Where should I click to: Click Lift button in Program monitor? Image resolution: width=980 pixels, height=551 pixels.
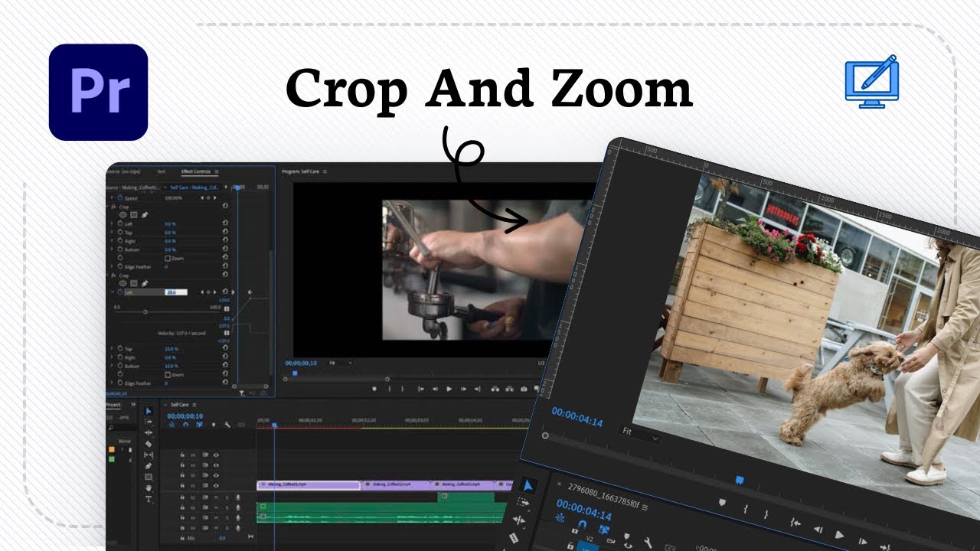pos(495,389)
